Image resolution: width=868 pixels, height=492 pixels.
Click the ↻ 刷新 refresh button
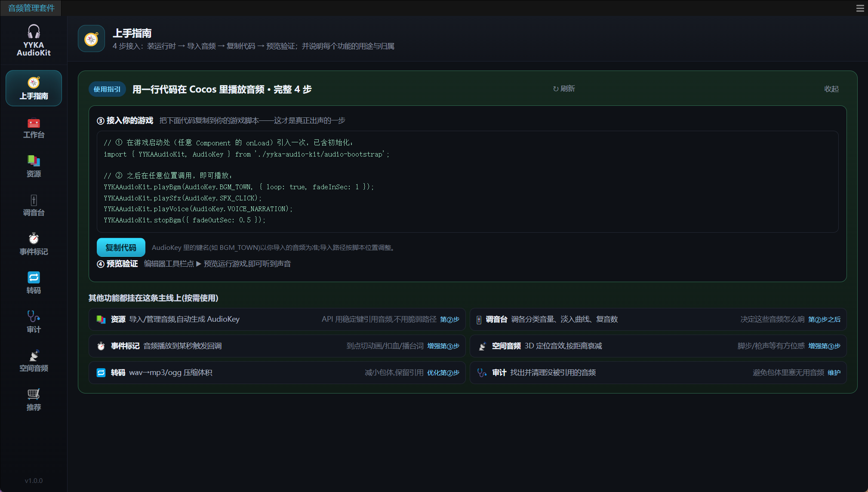564,89
